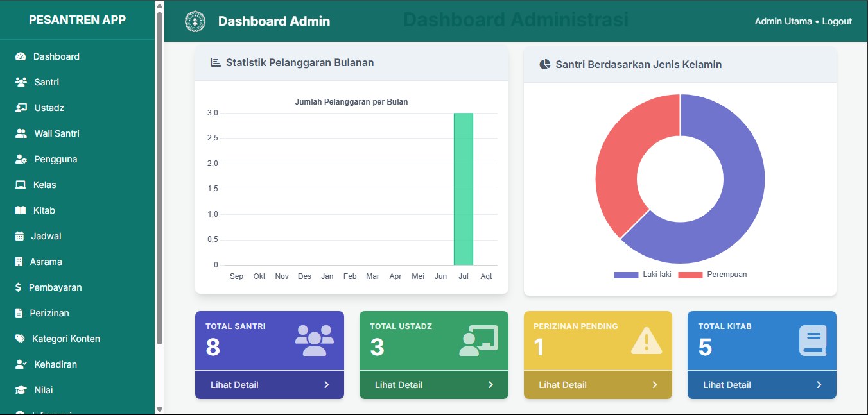The image size is (868, 415).
Task: Click the Jadwal calendar icon
Action: tap(19, 236)
